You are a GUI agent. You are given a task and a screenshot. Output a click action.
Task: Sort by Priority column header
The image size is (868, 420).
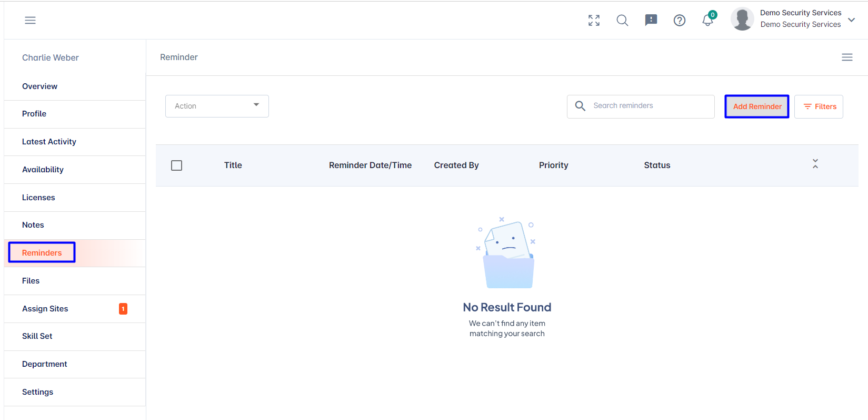(554, 165)
